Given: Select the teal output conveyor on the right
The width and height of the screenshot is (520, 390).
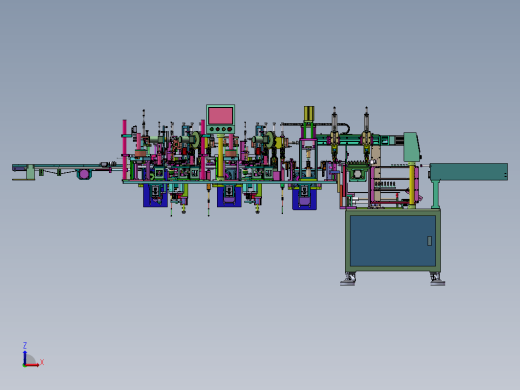Looking at the screenshot, I should click(x=469, y=172).
